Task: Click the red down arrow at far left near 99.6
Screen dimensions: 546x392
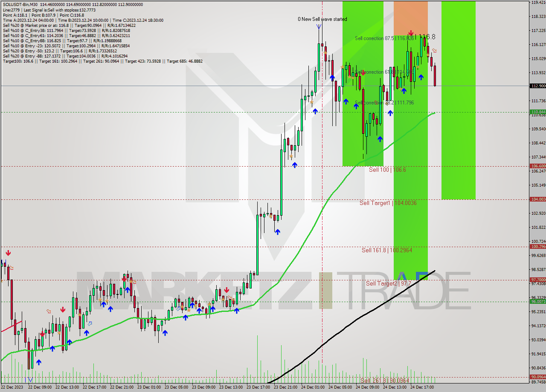Action: pos(8,253)
